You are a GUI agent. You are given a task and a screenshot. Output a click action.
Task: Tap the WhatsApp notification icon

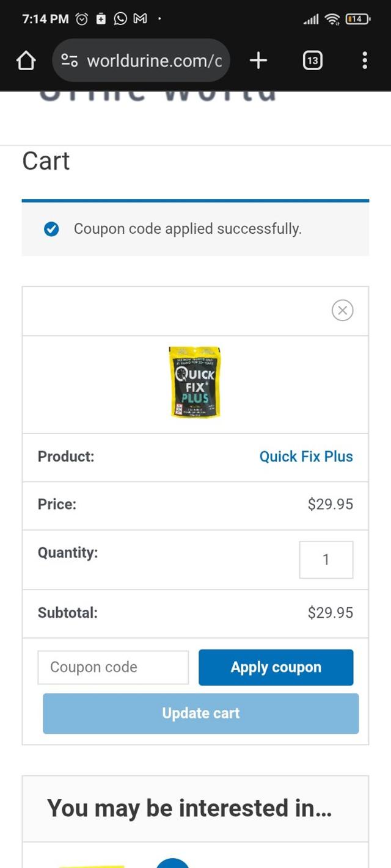pyautogui.click(x=120, y=19)
